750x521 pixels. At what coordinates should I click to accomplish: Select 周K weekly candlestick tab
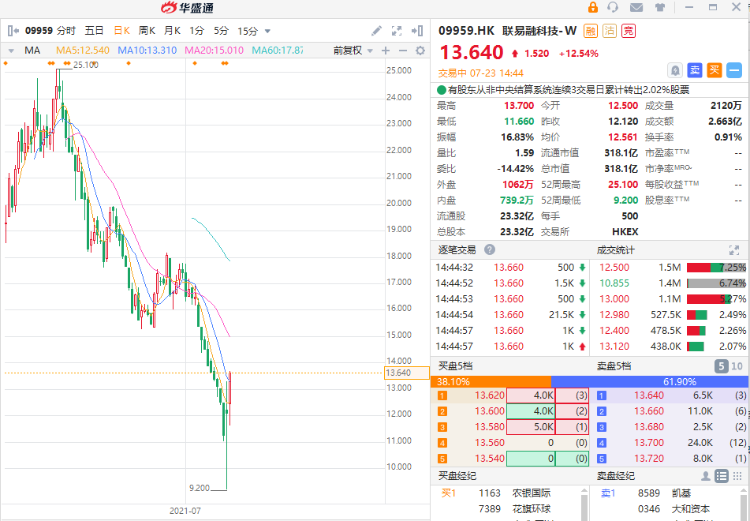[147, 31]
